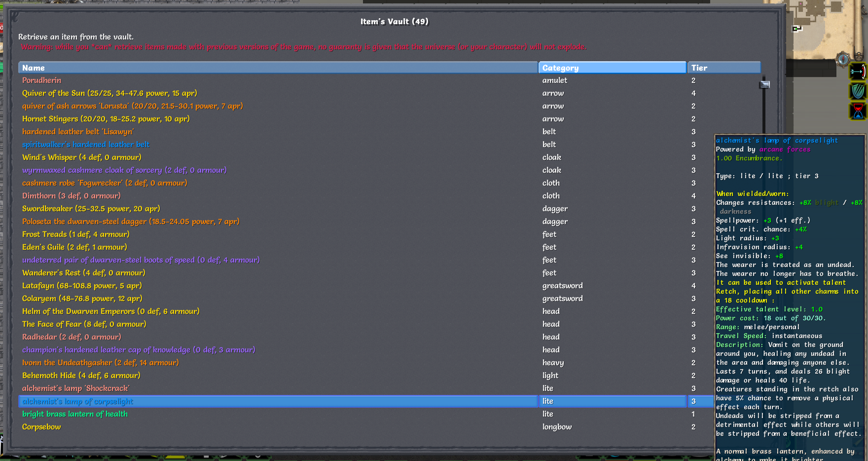Click the vault list scrollbar handle
The image size is (868, 461).
point(765,84)
